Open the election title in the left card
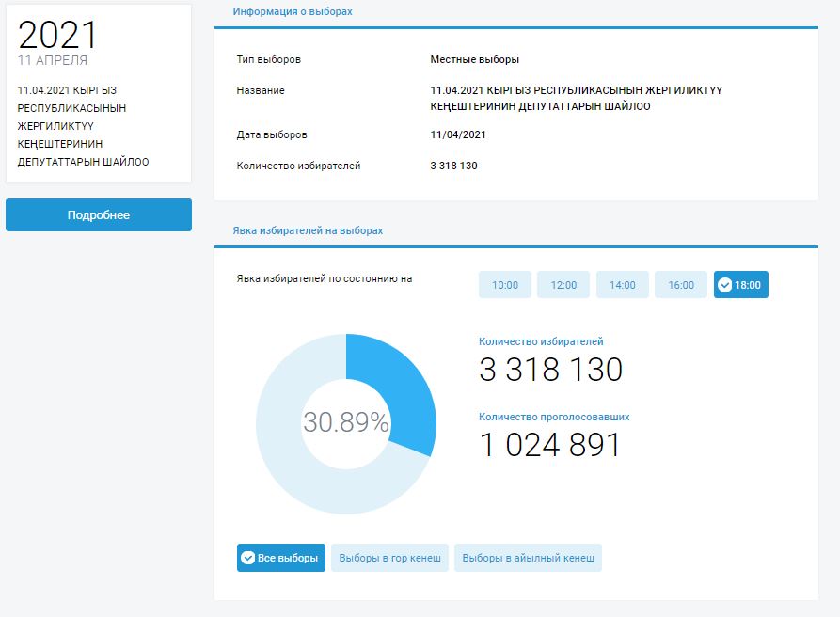The width and height of the screenshot is (840, 617). [x=83, y=126]
